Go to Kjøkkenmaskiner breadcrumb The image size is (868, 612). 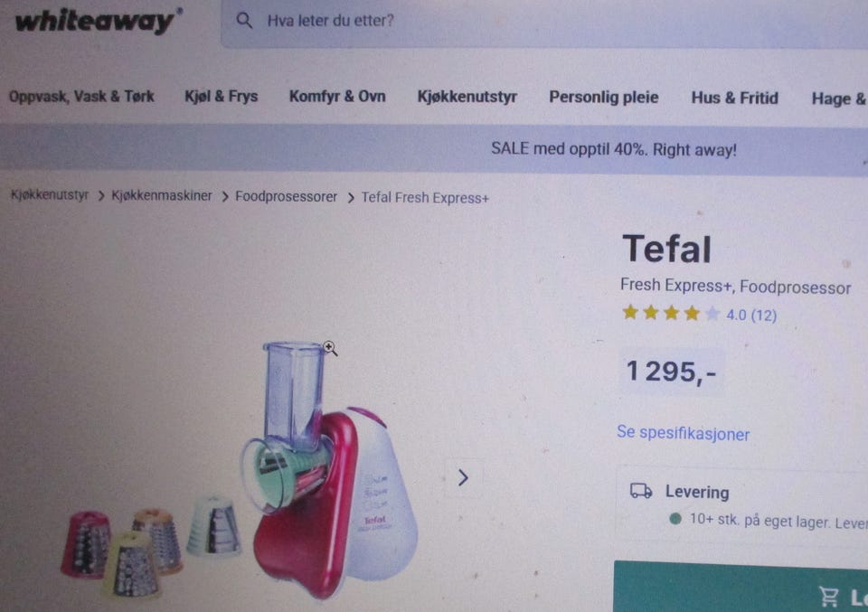(162, 196)
